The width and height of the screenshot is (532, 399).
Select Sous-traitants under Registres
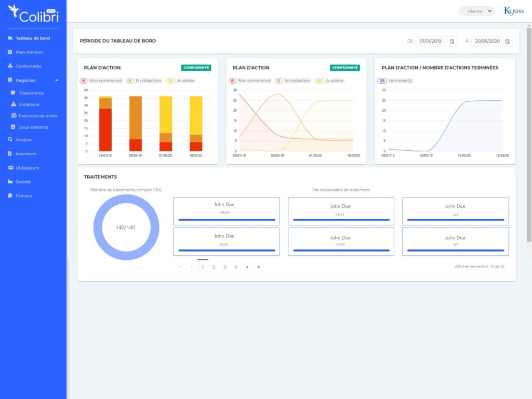(x=33, y=127)
